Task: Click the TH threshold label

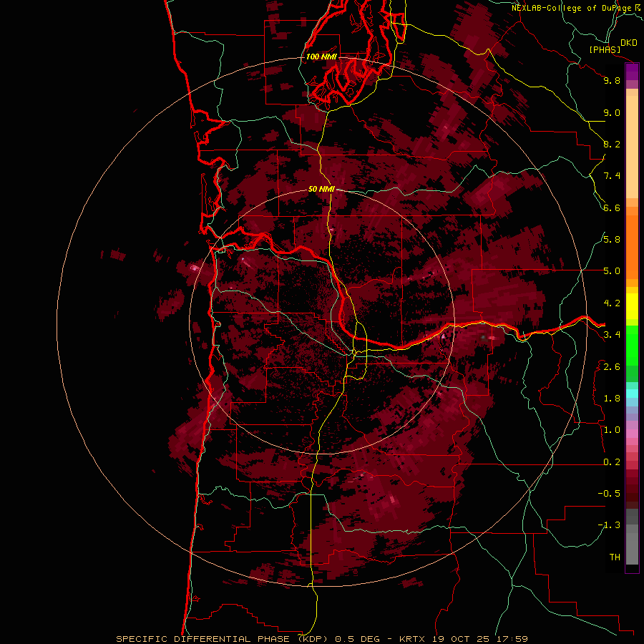Action: click(x=615, y=557)
